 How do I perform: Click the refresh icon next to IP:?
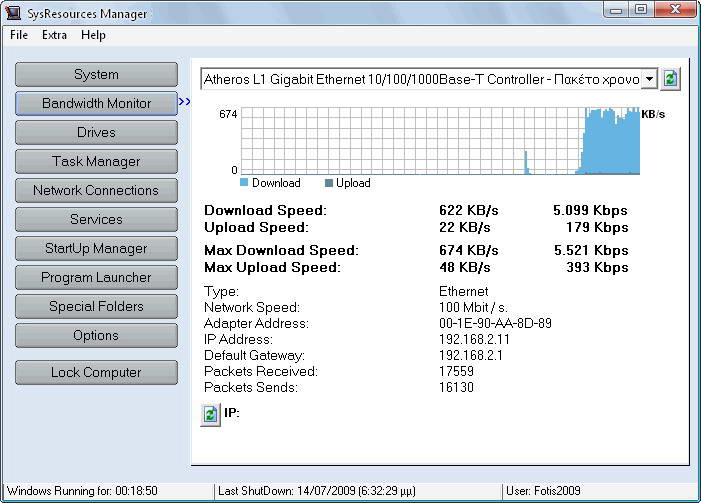(210, 414)
